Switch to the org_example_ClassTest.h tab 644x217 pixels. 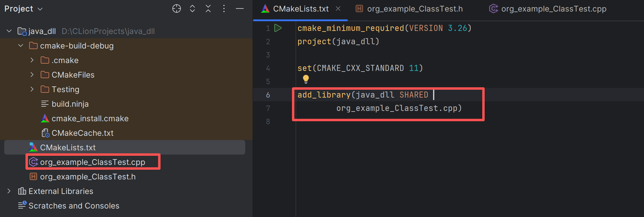(415, 9)
